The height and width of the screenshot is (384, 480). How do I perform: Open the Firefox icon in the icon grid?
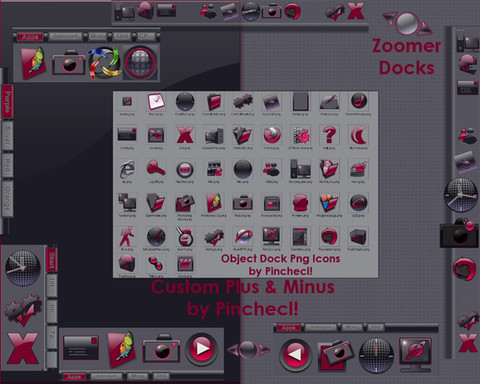coord(272,136)
